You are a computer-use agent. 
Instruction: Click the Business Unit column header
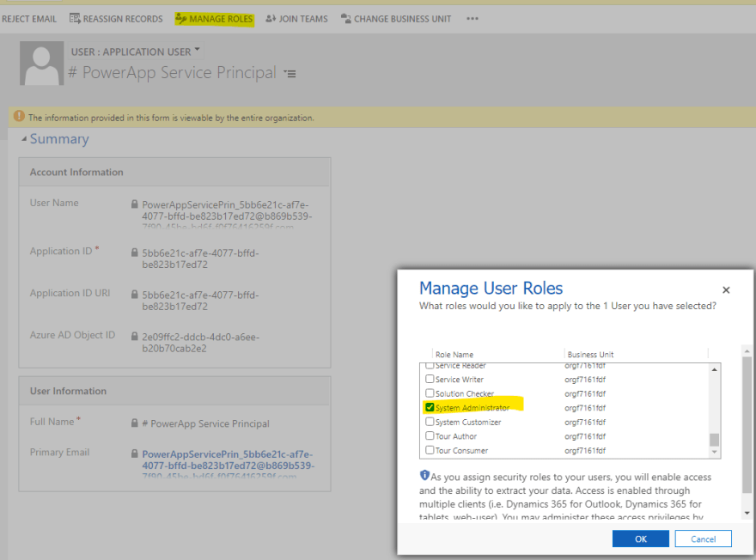coord(591,354)
